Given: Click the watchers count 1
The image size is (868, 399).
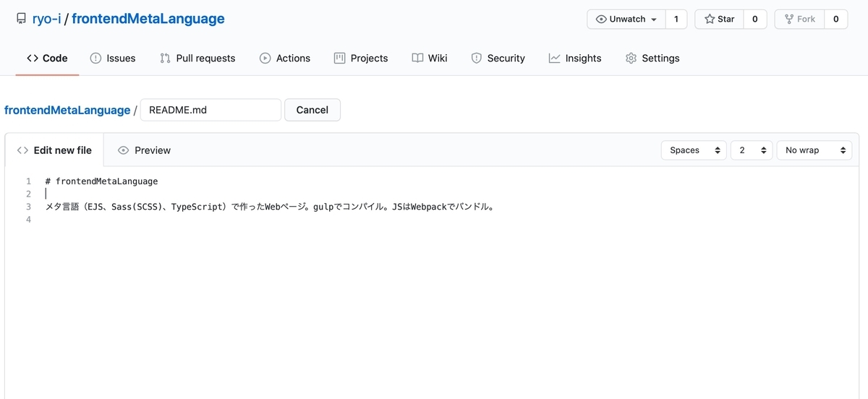Looking at the screenshot, I should click(676, 20).
